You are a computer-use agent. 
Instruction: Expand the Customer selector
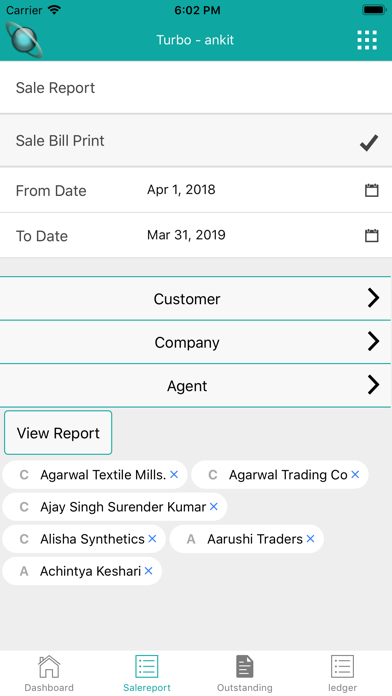point(196,299)
